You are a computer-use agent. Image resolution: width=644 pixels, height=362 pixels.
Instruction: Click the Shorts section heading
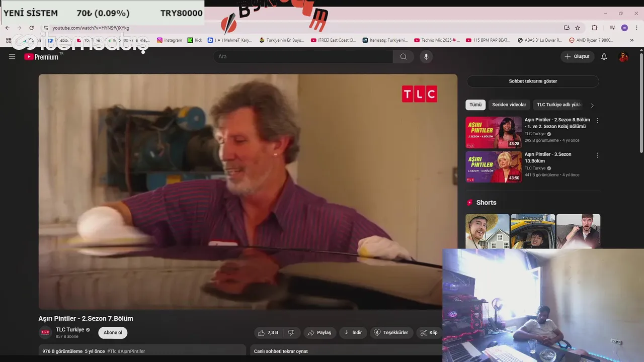tap(486, 203)
